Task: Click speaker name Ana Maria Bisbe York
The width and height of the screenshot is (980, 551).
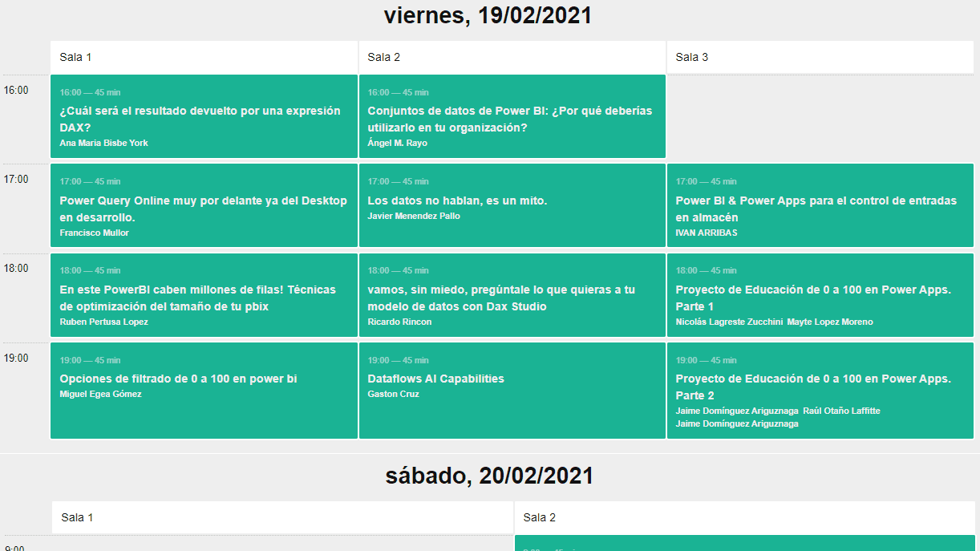Action: [103, 143]
